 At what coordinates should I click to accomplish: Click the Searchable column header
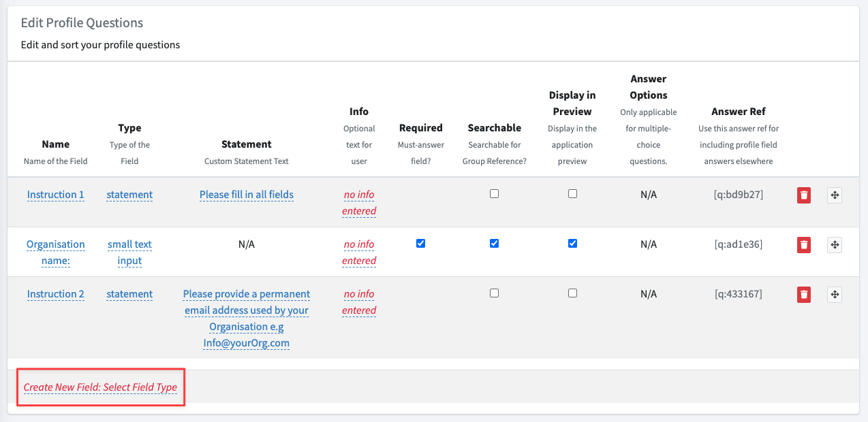tap(495, 128)
